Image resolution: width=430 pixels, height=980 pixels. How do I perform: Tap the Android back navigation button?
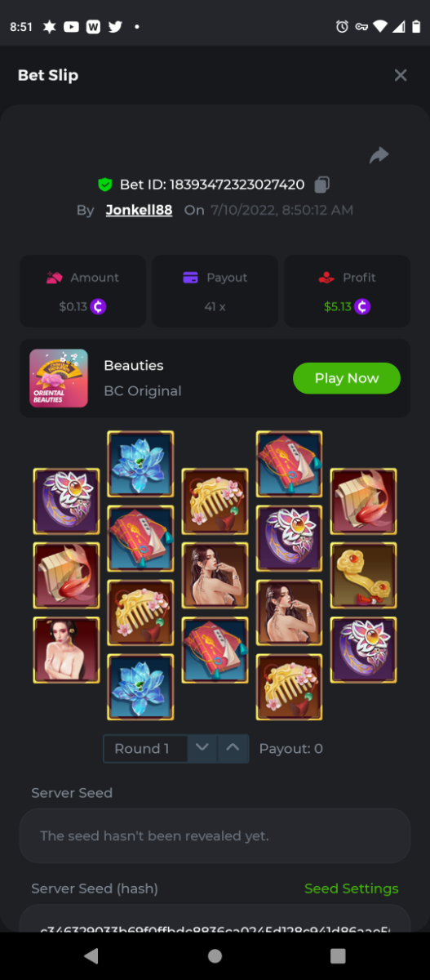point(91,955)
